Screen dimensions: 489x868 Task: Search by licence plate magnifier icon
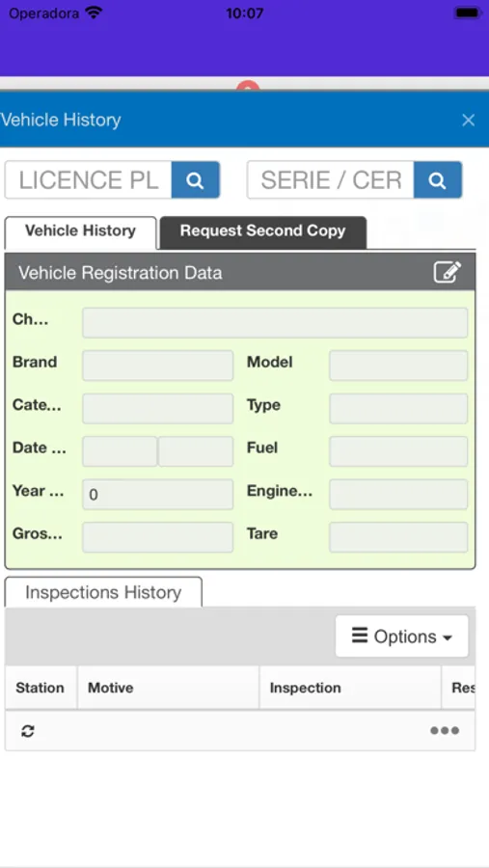click(196, 180)
